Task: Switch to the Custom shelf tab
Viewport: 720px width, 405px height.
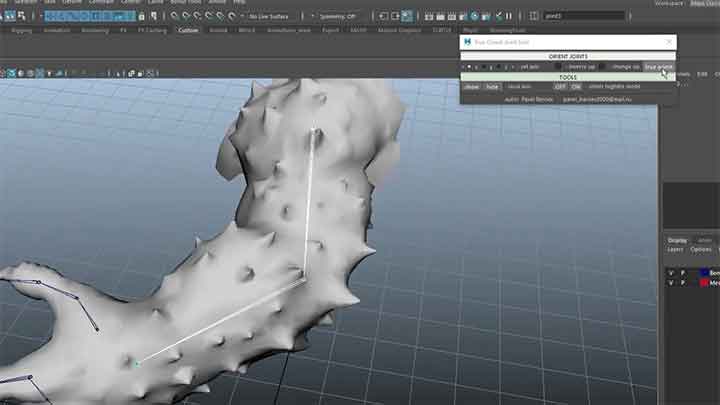Action: click(x=187, y=31)
